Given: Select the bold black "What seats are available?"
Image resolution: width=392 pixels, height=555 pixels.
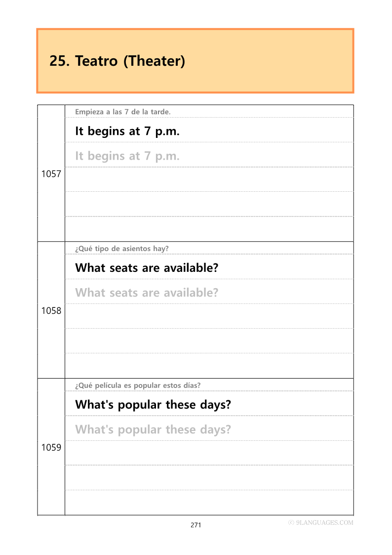Looking at the screenshot, I should pos(147,268).
